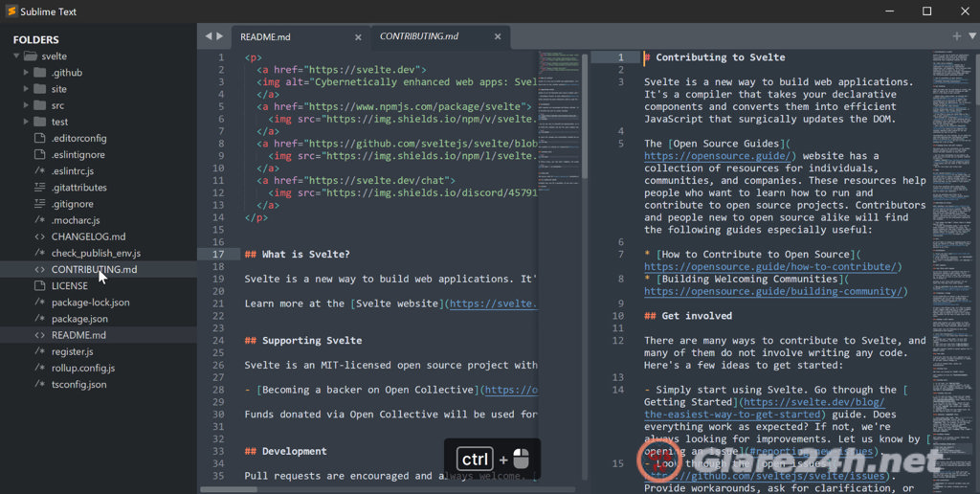Click the https://opensource.guide/ link
Screen dimensions: 980x494
720,156
